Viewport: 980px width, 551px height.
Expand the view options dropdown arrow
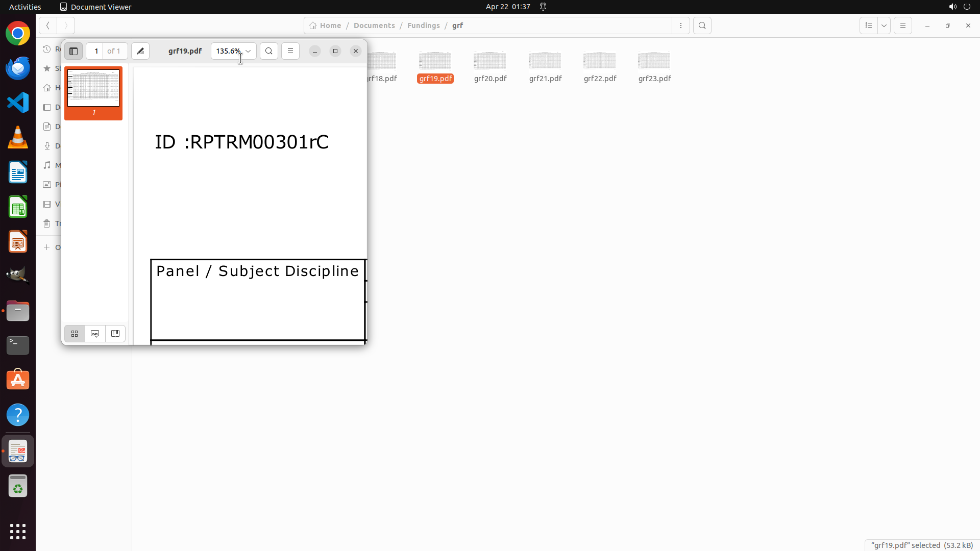[884, 26]
